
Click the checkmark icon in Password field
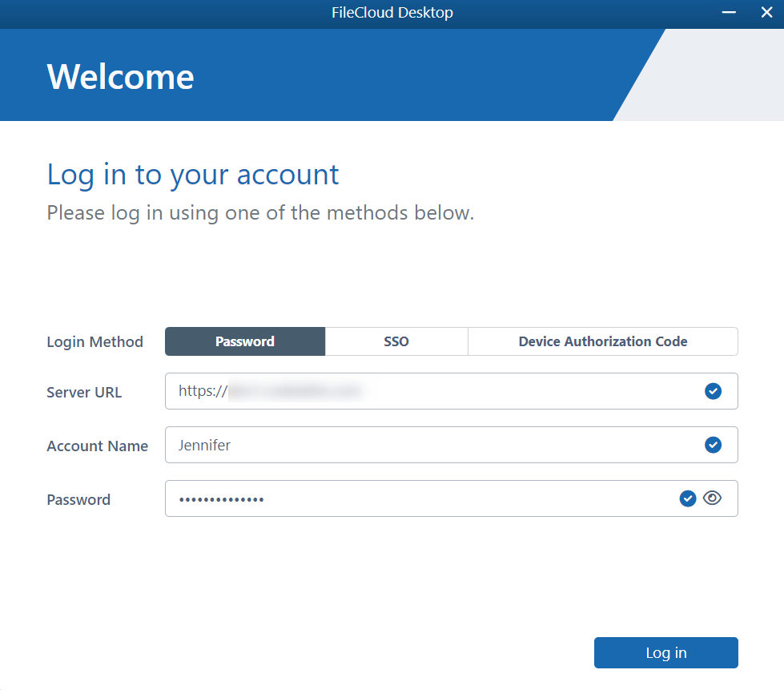687,498
